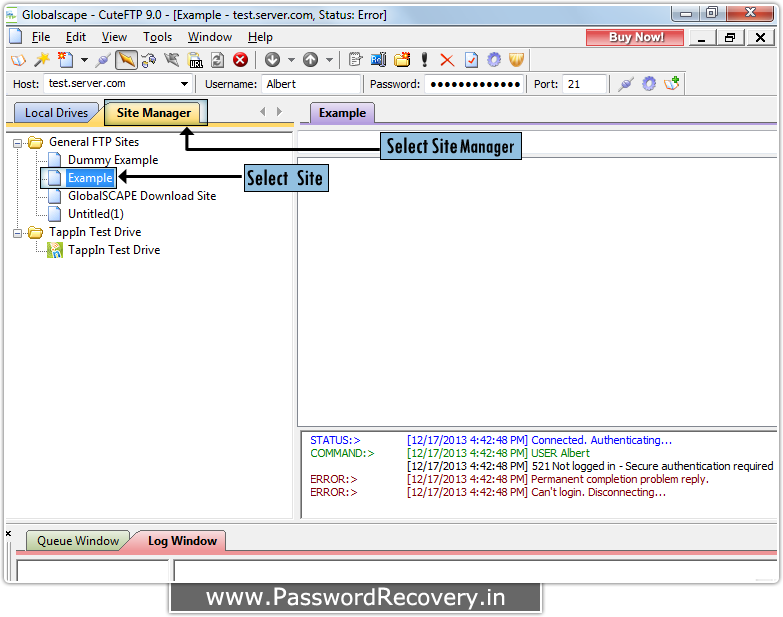Click the exclamation mark Execute icon
The width and height of the screenshot is (783, 617).
[x=424, y=60]
